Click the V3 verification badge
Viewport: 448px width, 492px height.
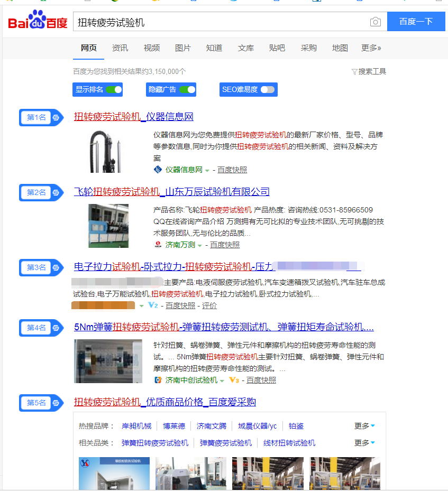point(234,380)
